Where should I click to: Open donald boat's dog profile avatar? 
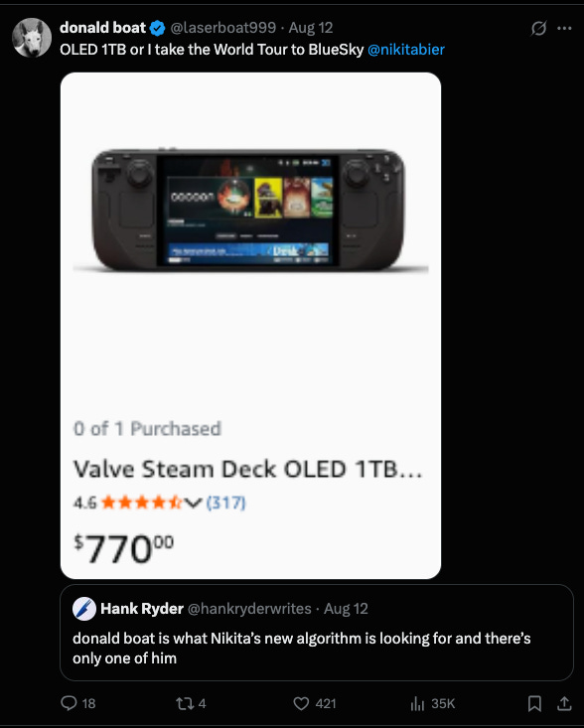coord(32,38)
